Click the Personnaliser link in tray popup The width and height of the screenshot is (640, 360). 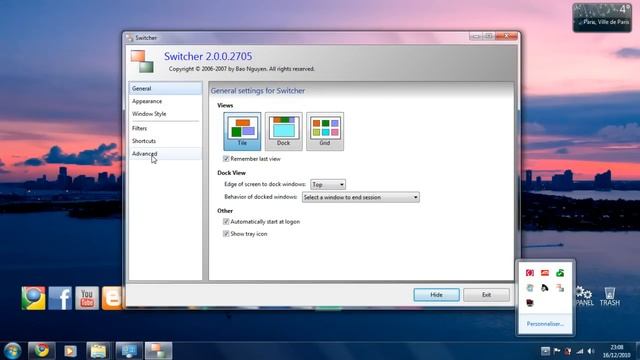545,324
